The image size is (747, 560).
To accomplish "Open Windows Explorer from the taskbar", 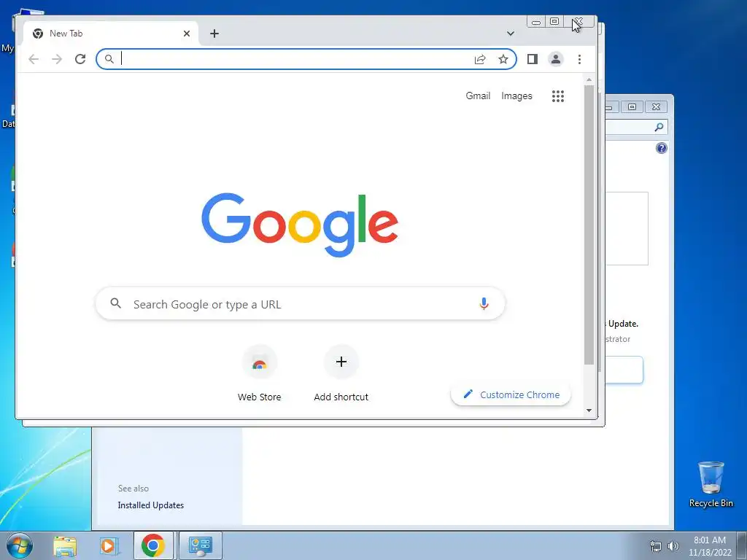I will (x=65, y=546).
